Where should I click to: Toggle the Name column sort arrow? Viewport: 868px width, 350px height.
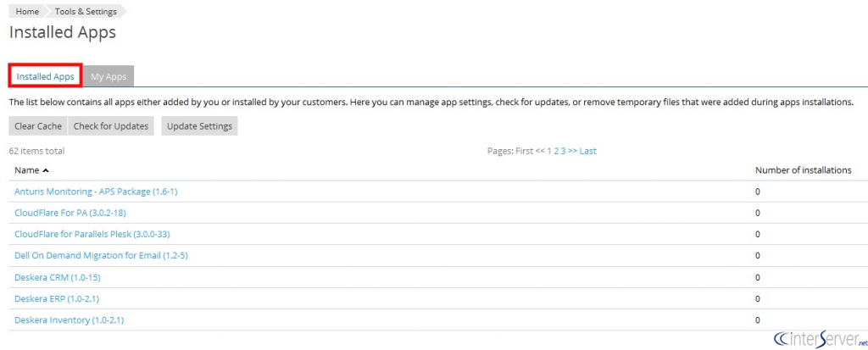pos(46,170)
